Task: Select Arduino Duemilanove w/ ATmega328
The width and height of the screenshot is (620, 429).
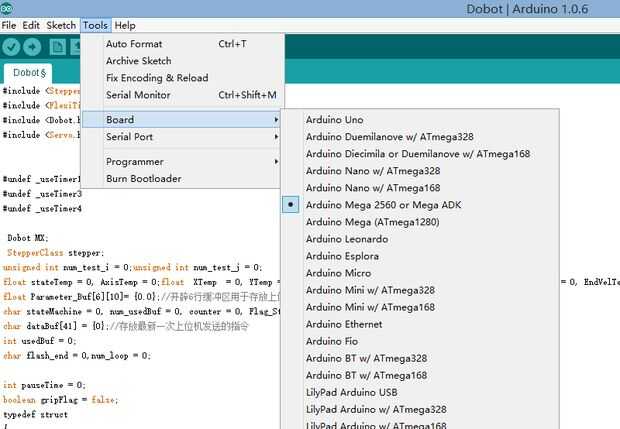Action: coord(420,137)
